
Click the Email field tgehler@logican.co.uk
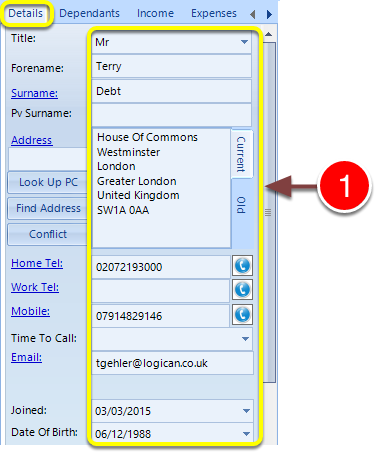172,363
